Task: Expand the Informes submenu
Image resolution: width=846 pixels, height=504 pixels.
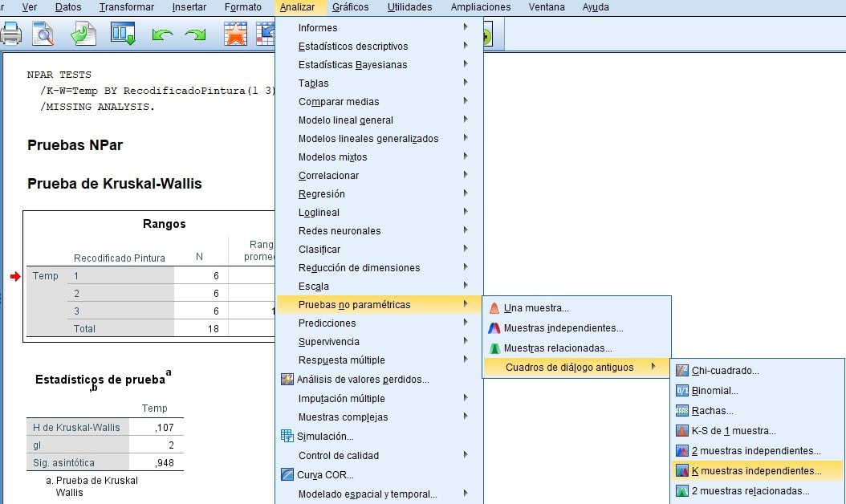Action: click(x=379, y=27)
